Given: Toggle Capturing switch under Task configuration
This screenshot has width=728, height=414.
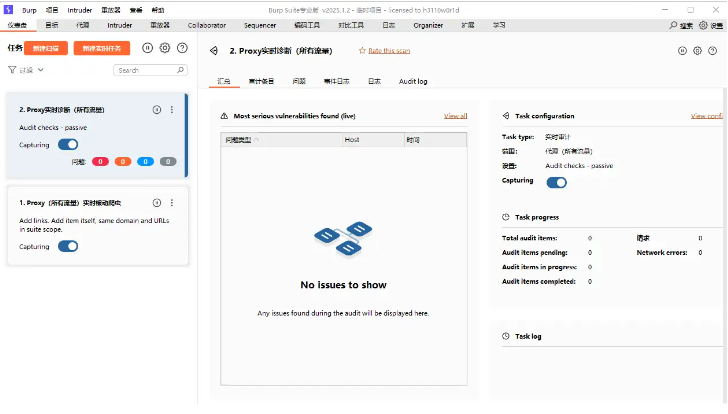Looking at the screenshot, I should [x=557, y=183].
